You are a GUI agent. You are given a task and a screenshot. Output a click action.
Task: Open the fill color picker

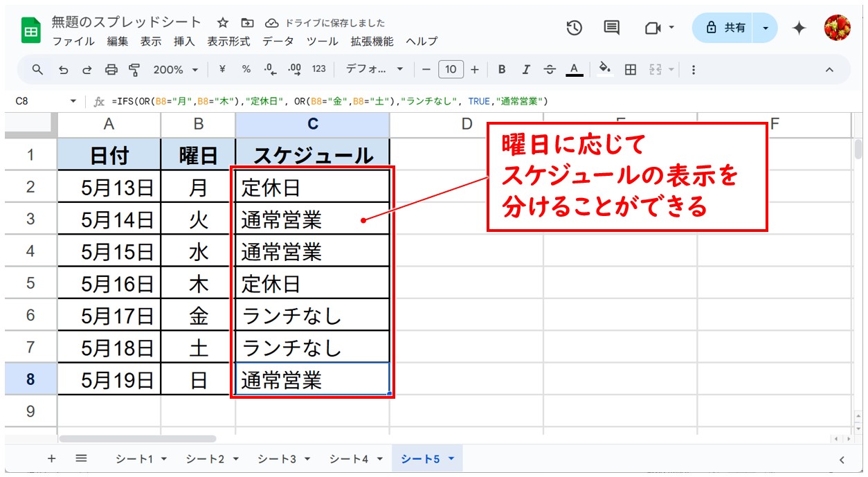tap(606, 69)
